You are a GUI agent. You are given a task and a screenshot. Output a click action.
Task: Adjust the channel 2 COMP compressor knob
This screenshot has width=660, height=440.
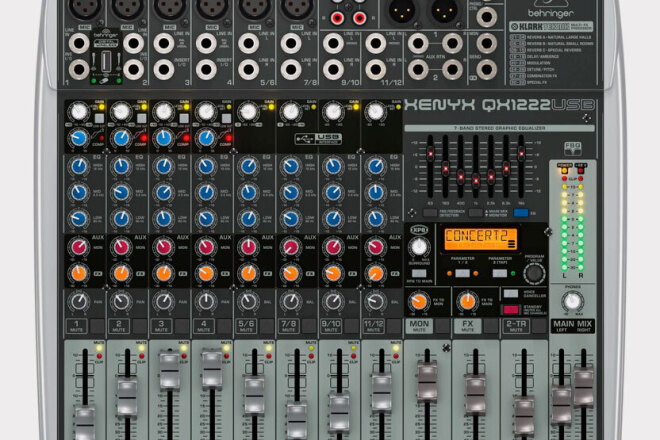pyautogui.click(x=121, y=138)
